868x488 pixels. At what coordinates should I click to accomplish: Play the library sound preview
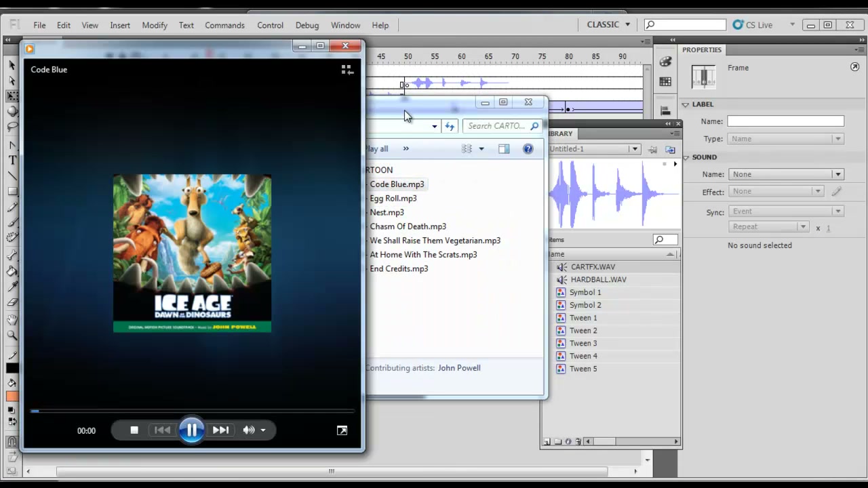pos(675,164)
